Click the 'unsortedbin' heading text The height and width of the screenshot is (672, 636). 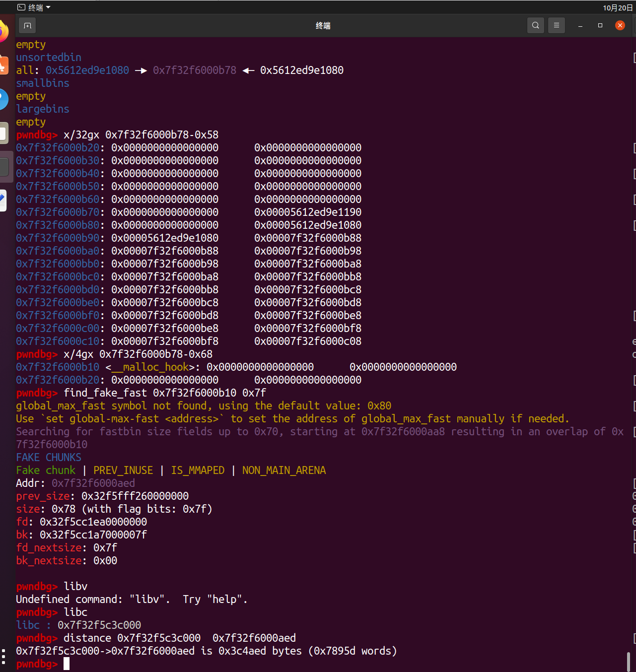(49, 57)
